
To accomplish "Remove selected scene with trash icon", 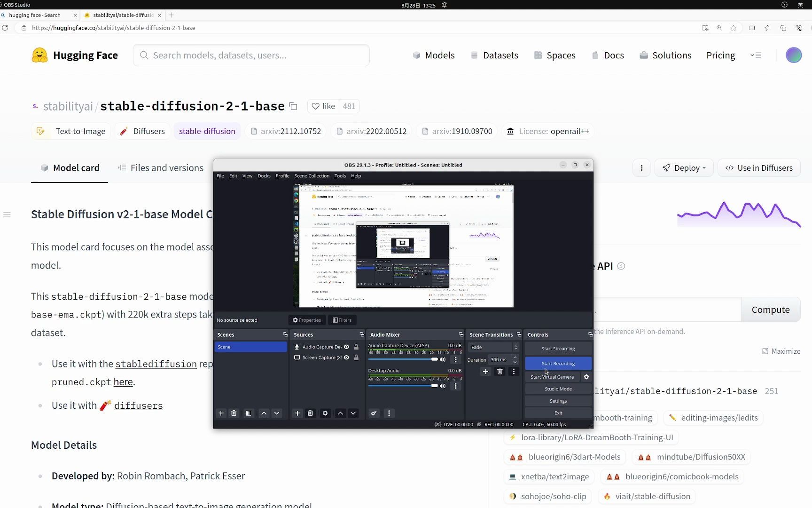I will pos(234,413).
